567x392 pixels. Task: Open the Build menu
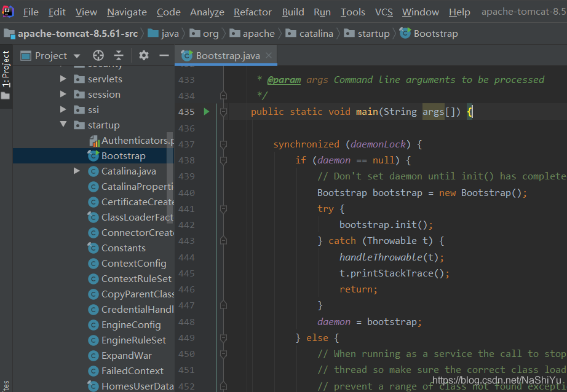pyautogui.click(x=293, y=12)
